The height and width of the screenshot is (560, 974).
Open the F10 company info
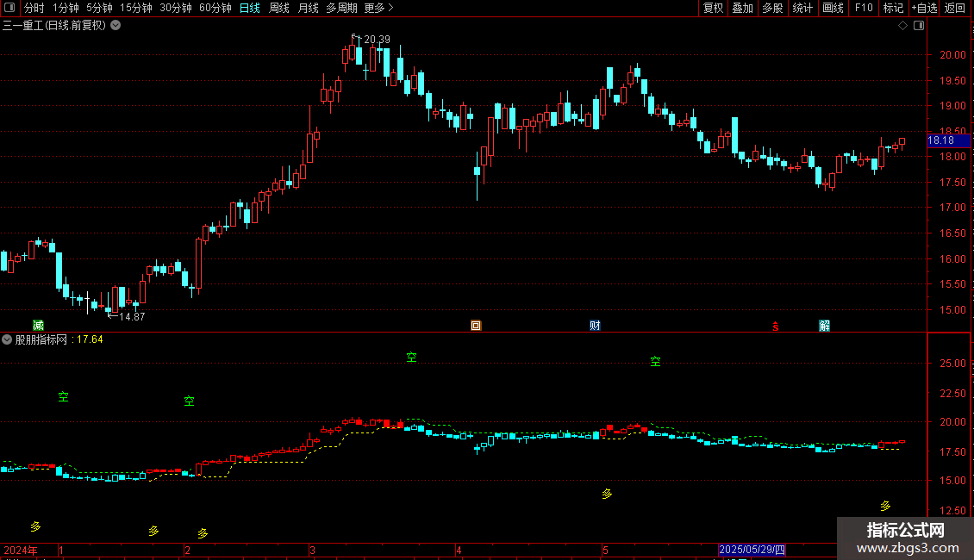864,8
